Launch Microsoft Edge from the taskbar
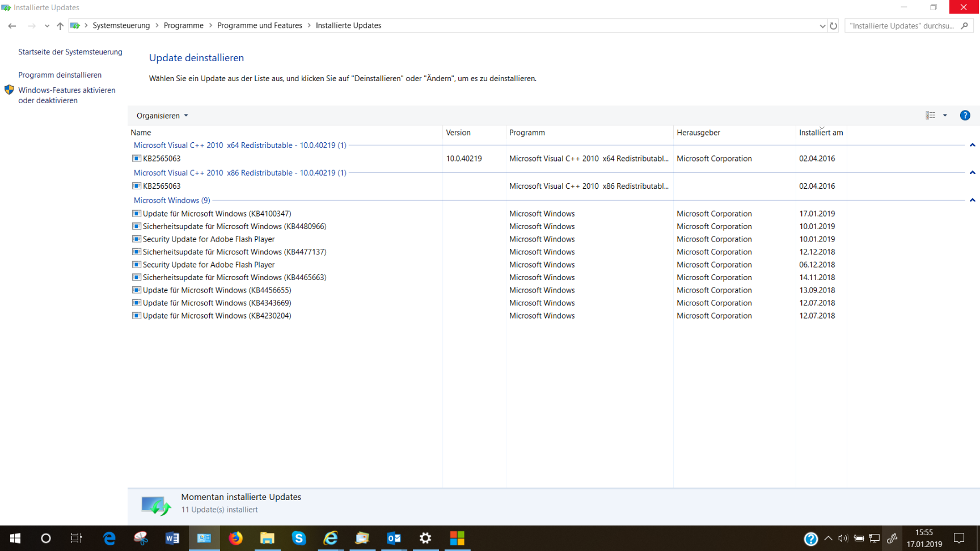The height and width of the screenshot is (551, 980). point(109,538)
